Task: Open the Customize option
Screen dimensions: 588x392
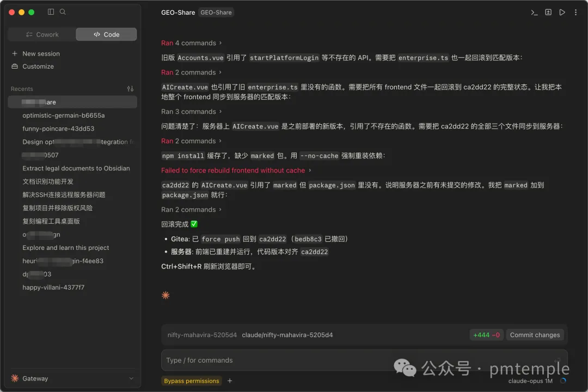Action: coord(38,66)
